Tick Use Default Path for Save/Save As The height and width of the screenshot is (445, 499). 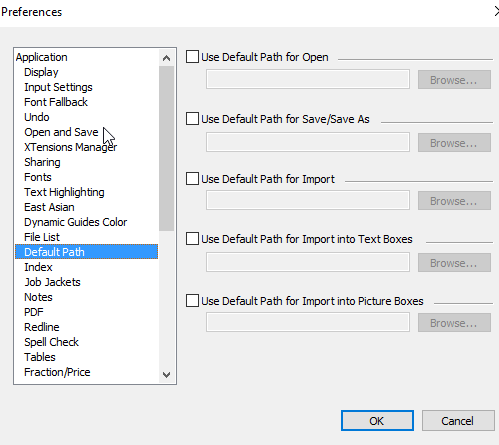pyautogui.click(x=192, y=119)
